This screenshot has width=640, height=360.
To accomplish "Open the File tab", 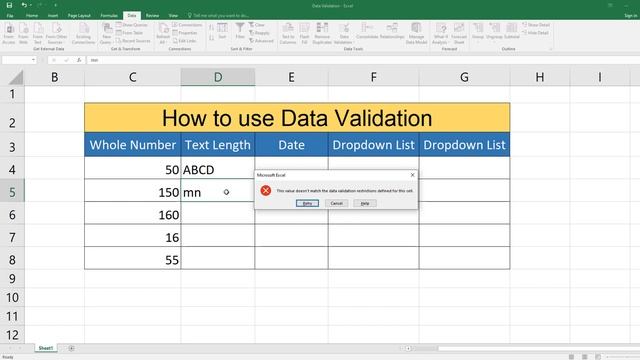I will (x=10, y=16).
